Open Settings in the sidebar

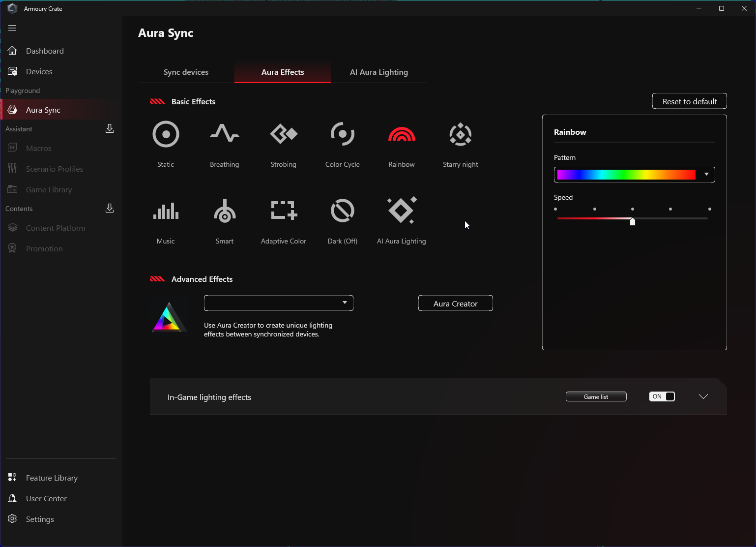pyautogui.click(x=61, y=519)
